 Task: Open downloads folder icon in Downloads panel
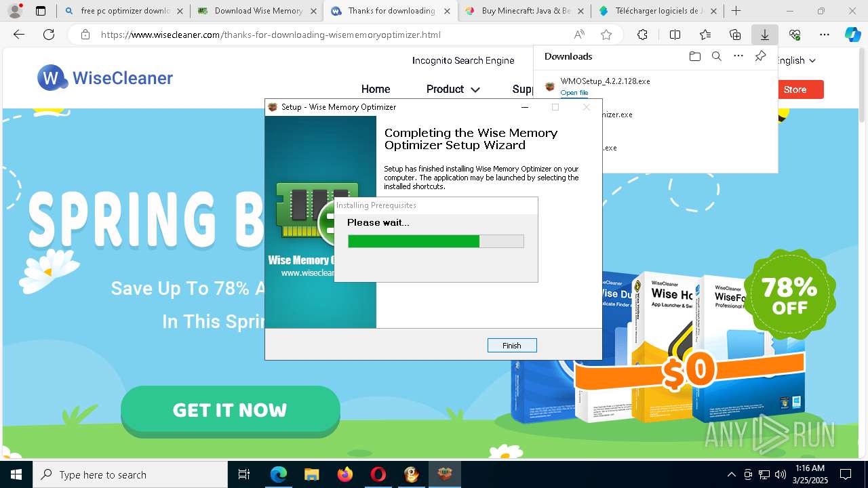(694, 56)
